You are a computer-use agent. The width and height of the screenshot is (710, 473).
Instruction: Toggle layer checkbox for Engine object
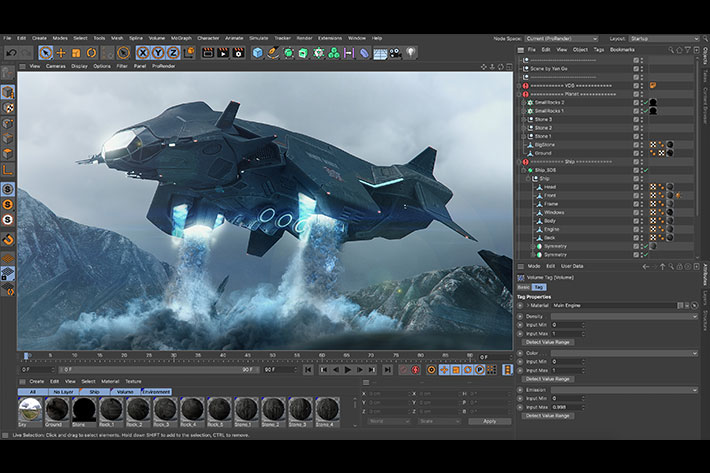pos(636,228)
